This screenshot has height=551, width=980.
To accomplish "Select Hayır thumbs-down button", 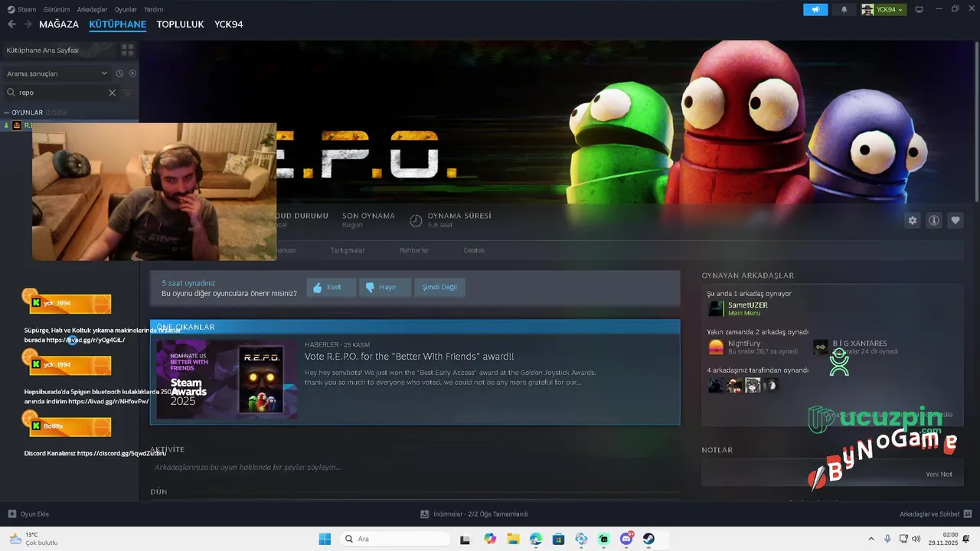I will coord(385,287).
